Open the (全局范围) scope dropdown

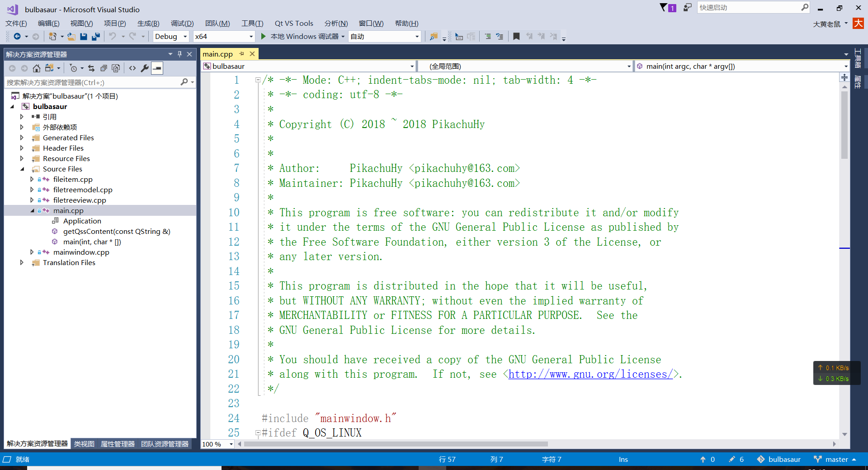pyautogui.click(x=525, y=66)
